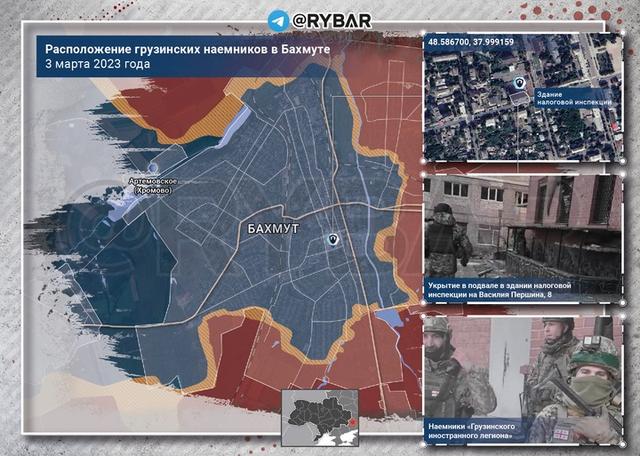
Task: Click the Telegram logo icon
Action: [279, 20]
